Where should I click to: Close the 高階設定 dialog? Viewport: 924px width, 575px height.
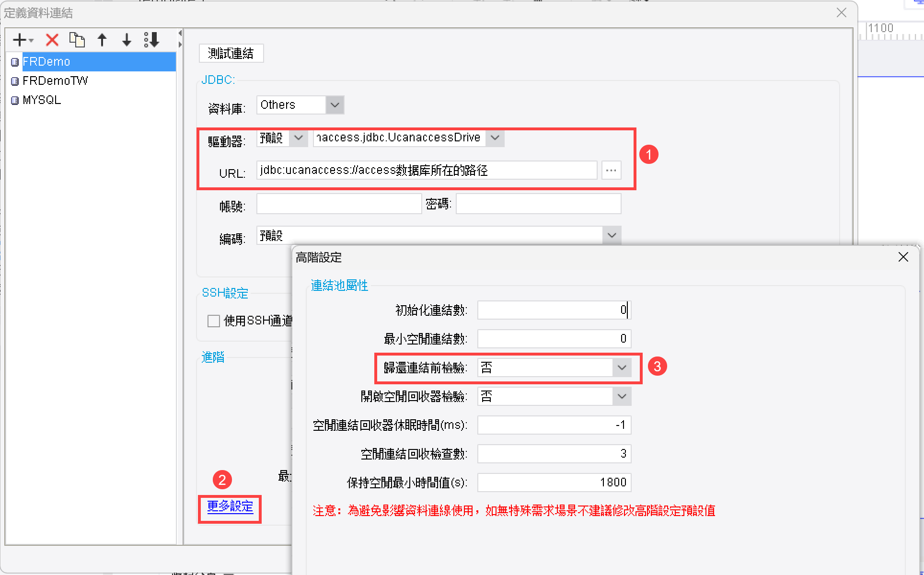click(903, 257)
